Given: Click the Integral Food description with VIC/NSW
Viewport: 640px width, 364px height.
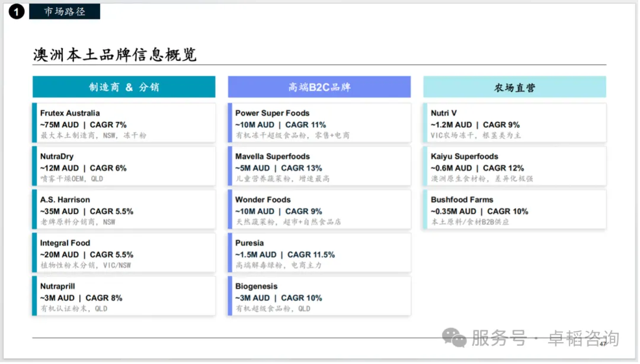Looking at the screenshot, I should pos(86,265).
